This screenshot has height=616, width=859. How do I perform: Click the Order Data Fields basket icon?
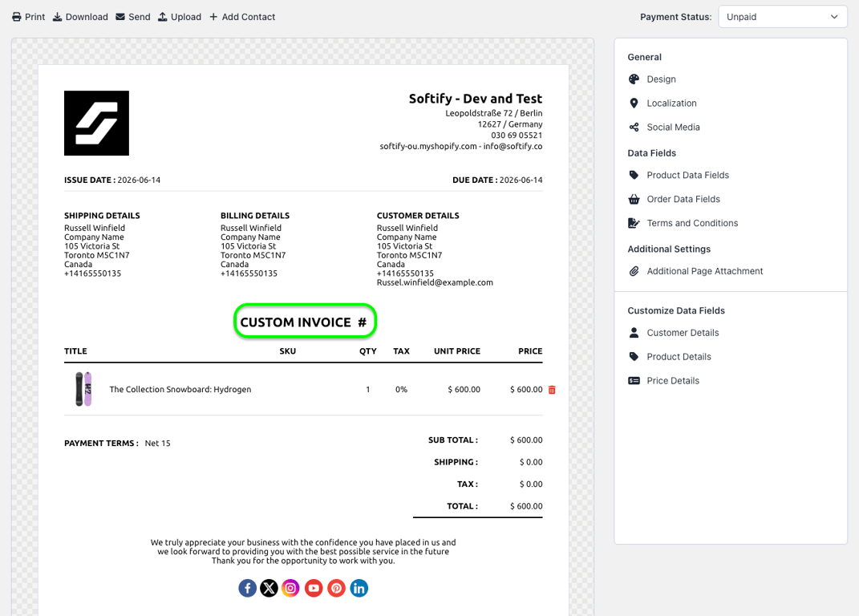pos(634,200)
